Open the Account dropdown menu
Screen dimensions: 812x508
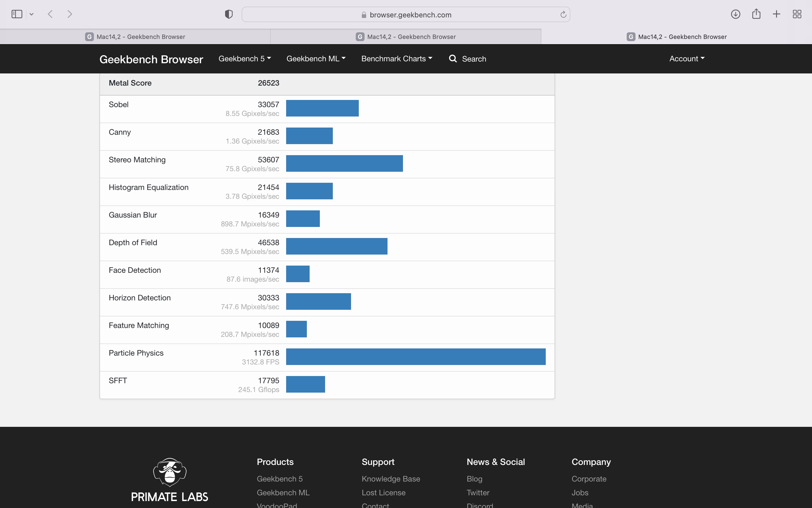687,59
